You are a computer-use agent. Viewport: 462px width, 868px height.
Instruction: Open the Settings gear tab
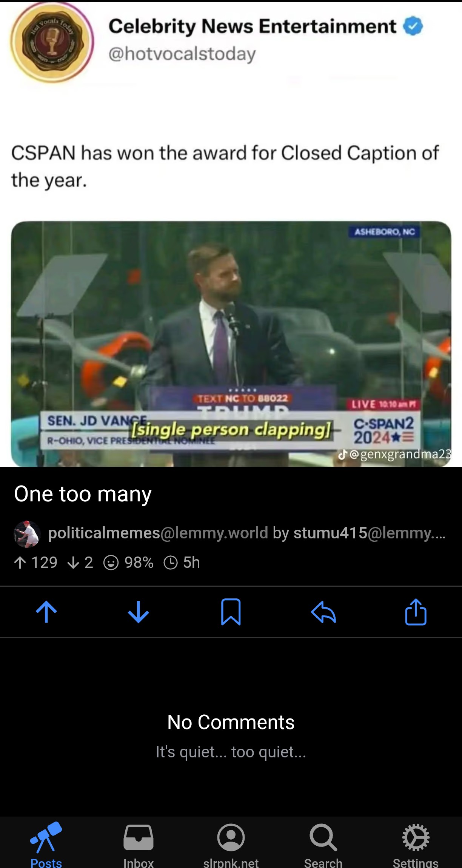pos(416,845)
